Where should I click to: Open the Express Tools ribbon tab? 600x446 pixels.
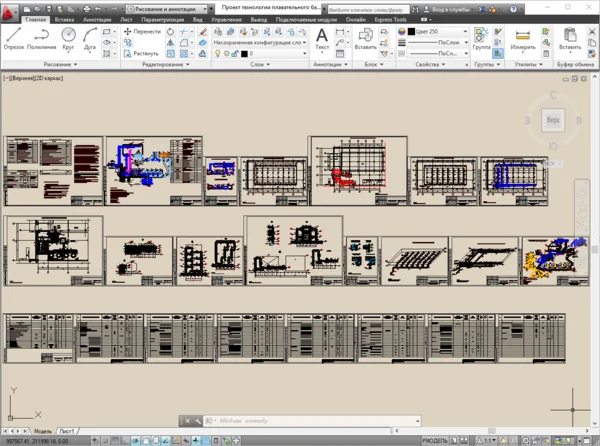point(390,20)
